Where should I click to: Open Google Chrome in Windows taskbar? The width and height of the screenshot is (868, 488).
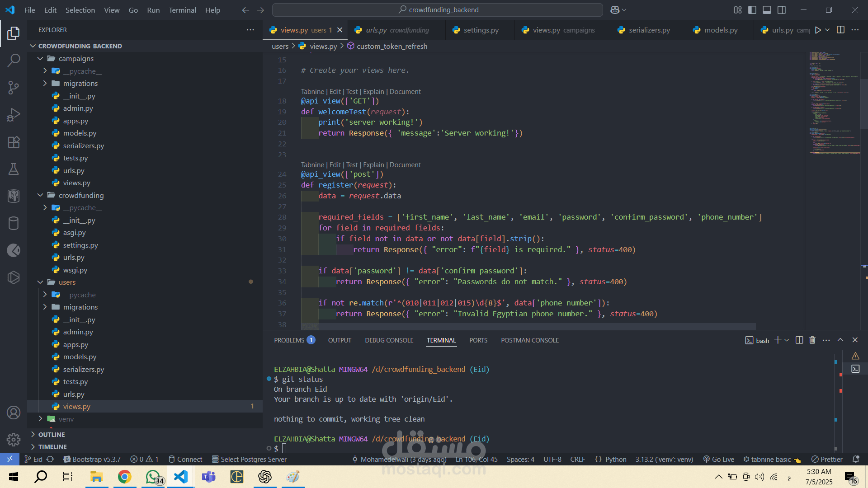pos(124,477)
